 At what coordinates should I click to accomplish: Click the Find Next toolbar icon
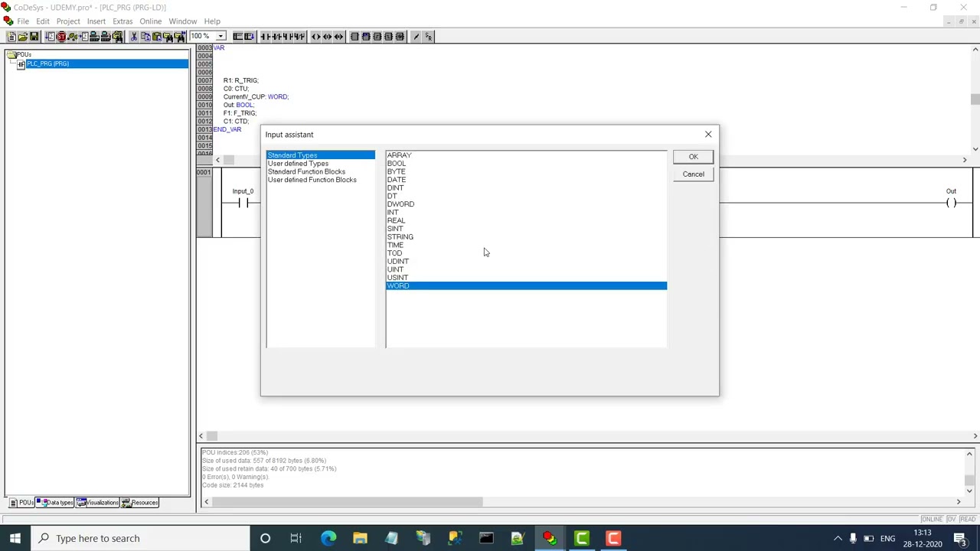pyautogui.click(x=180, y=37)
